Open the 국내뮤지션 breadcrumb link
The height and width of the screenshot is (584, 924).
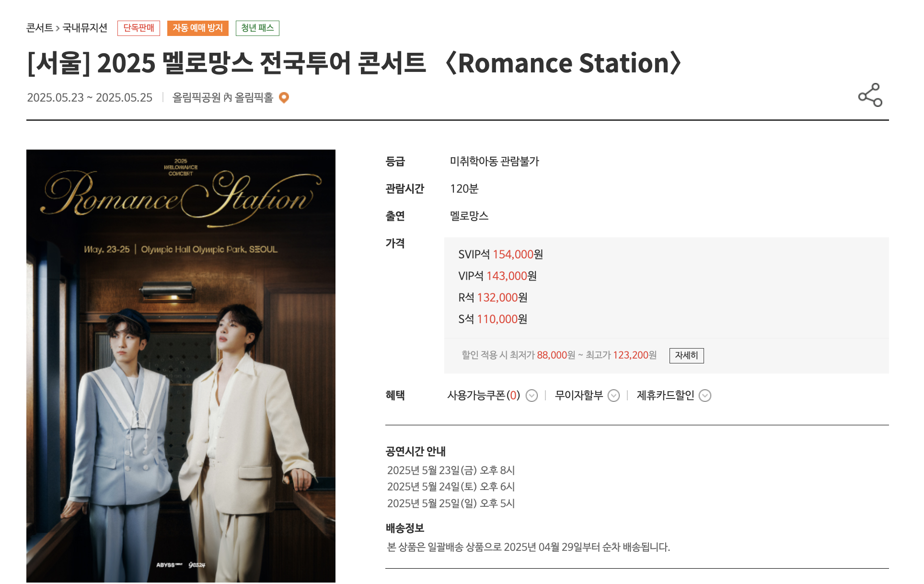click(85, 27)
